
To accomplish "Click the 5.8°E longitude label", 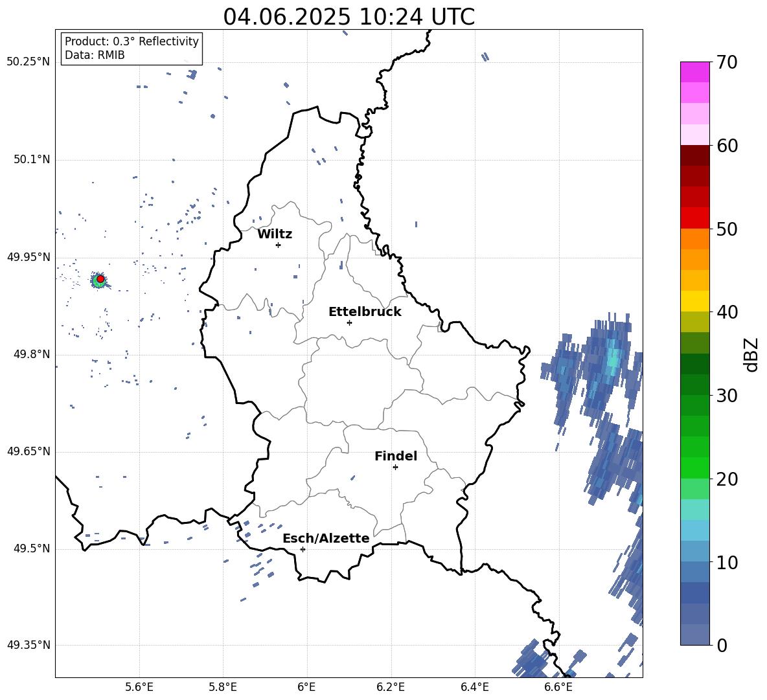I will point(223,688).
